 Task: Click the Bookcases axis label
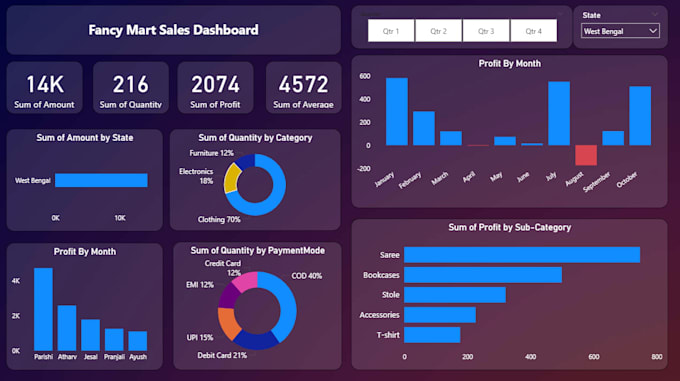point(381,275)
